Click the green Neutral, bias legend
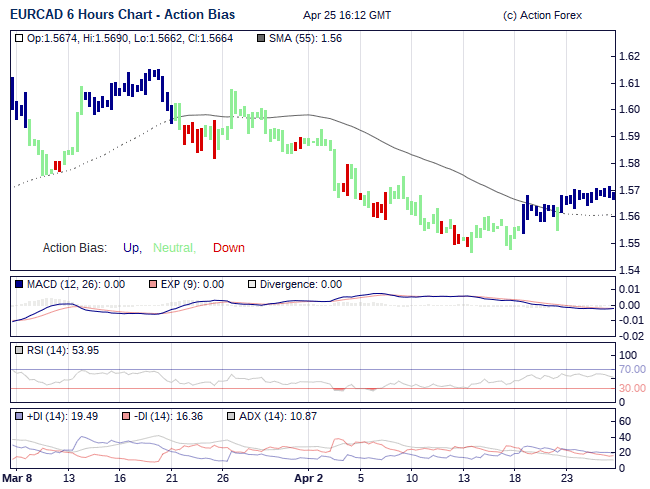 175,248
